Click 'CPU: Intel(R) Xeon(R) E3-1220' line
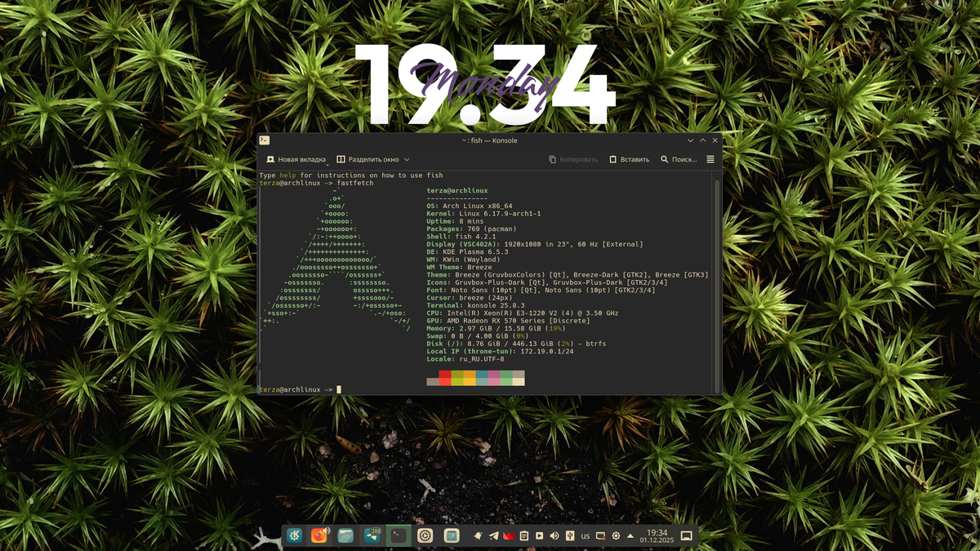The image size is (980, 551). click(x=522, y=313)
